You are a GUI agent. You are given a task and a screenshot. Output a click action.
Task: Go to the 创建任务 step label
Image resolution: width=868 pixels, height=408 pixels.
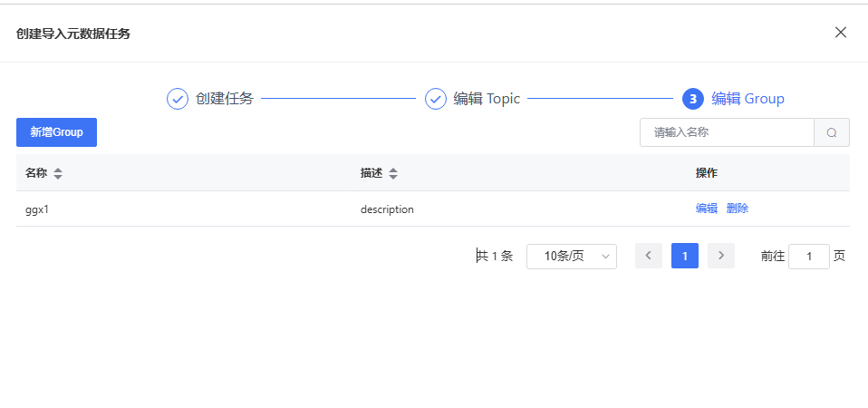(224, 99)
